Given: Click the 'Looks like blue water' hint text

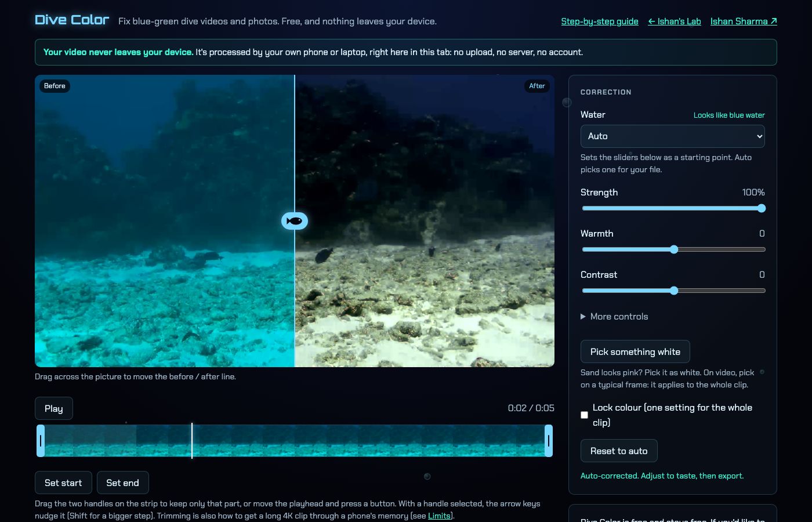Looking at the screenshot, I should [x=729, y=115].
